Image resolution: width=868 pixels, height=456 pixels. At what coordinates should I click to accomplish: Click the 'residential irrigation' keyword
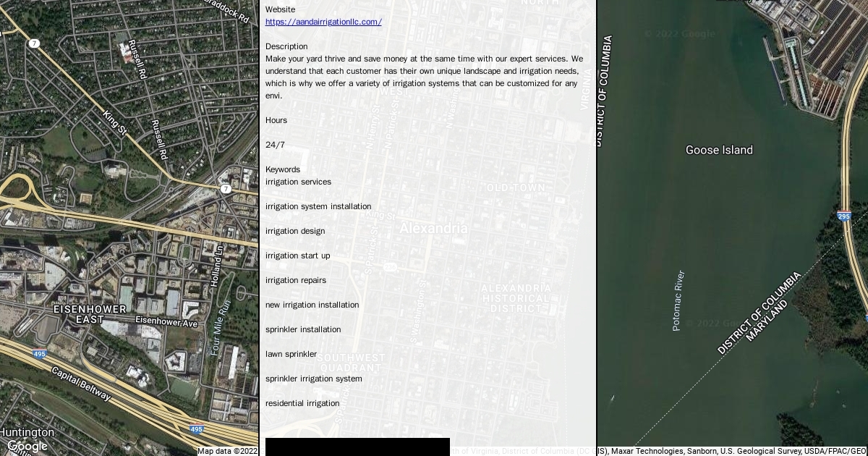(302, 403)
